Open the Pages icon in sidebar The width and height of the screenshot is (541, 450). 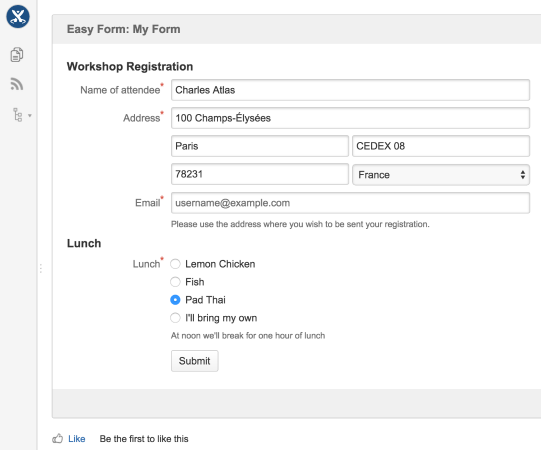coord(17,55)
